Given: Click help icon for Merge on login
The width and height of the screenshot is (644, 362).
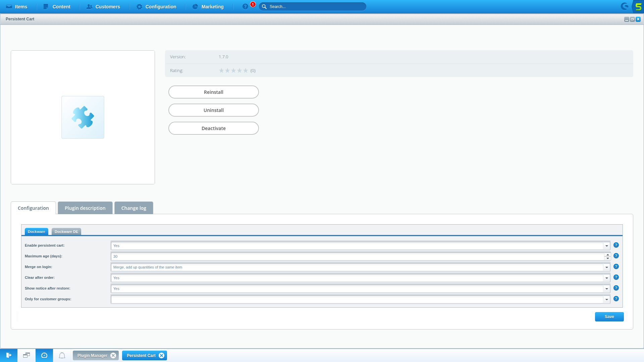Looking at the screenshot, I should (616, 267).
